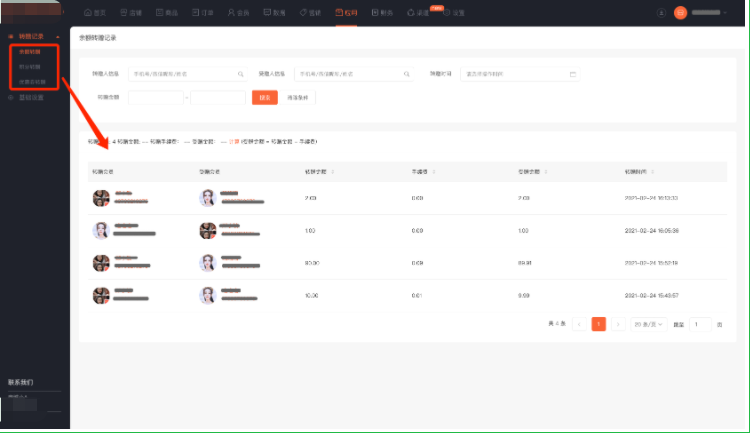Open the 渠道 channel nav item
755x435 pixels.
[418, 13]
